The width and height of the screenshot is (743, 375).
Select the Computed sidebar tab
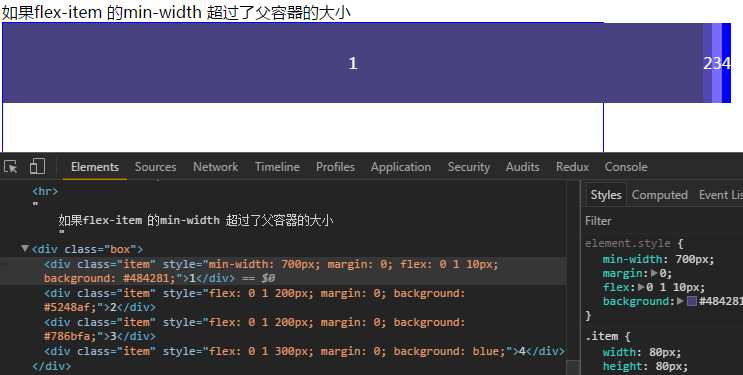(660, 195)
